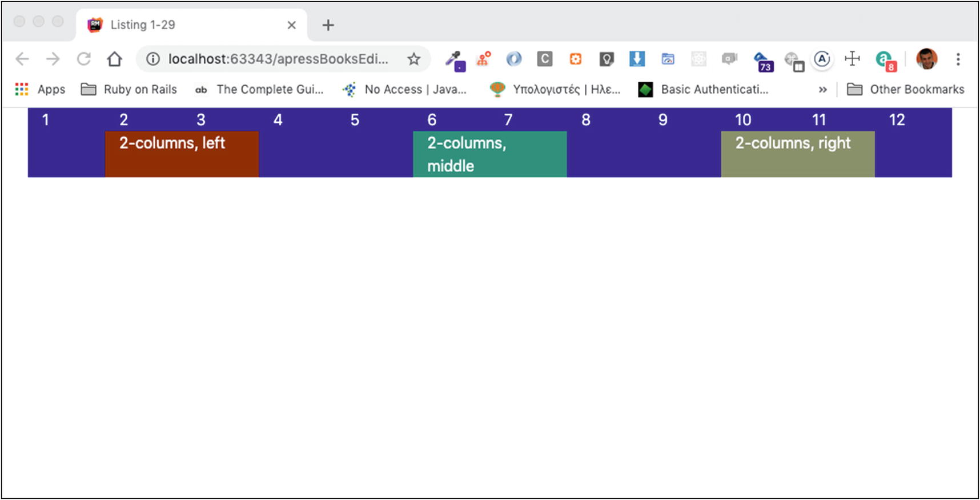Open the extension with the 73 badge
This screenshot has width=980, height=500.
coord(762,61)
